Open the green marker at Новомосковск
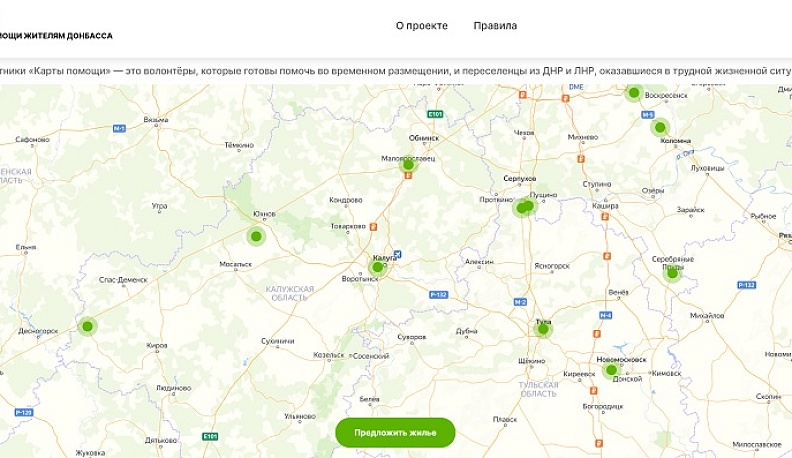This screenshot has height=458, width=792. pyautogui.click(x=611, y=370)
